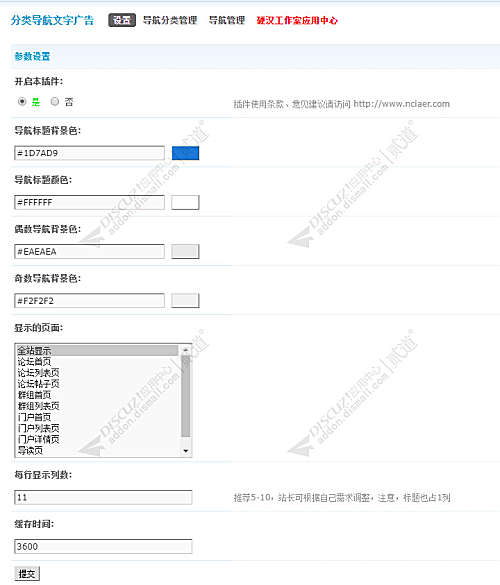Click the 提交 submit button
The height and width of the screenshot is (585, 500).
[27, 574]
